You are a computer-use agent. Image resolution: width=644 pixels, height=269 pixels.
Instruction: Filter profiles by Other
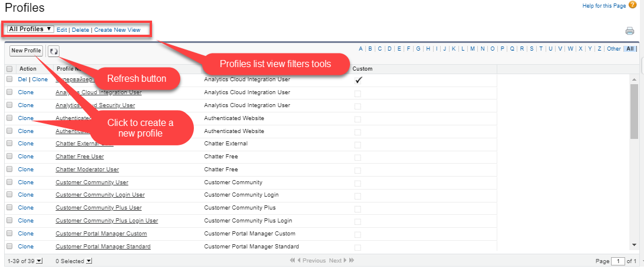tap(613, 49)
